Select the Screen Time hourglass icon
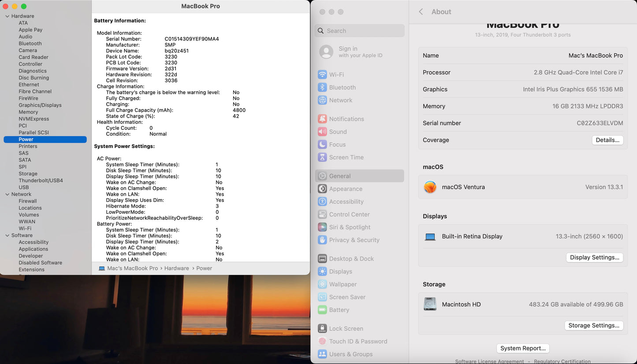 pyautogui.click(x=322, y=157)
